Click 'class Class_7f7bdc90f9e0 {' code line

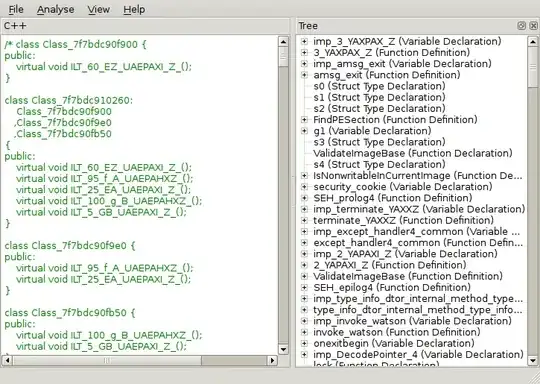tap(70, 246)
